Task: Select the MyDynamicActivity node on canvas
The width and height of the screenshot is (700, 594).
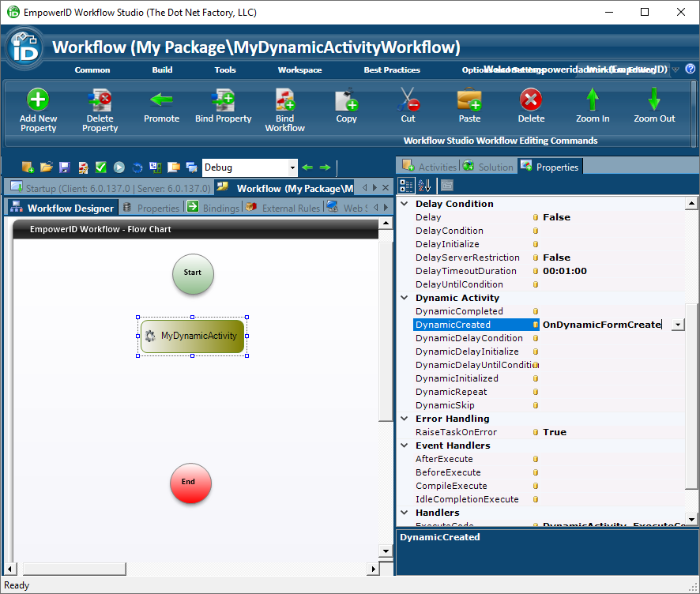Action: tap(193, 336)
